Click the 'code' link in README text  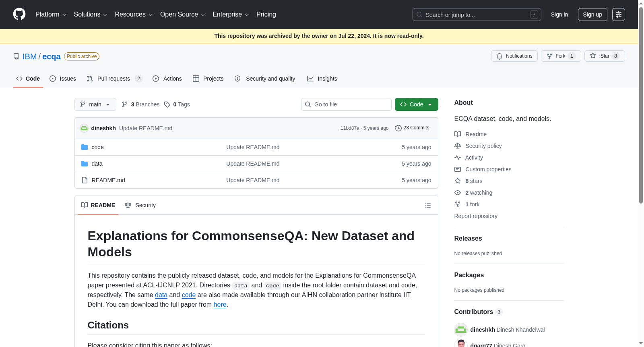(188, 295)
